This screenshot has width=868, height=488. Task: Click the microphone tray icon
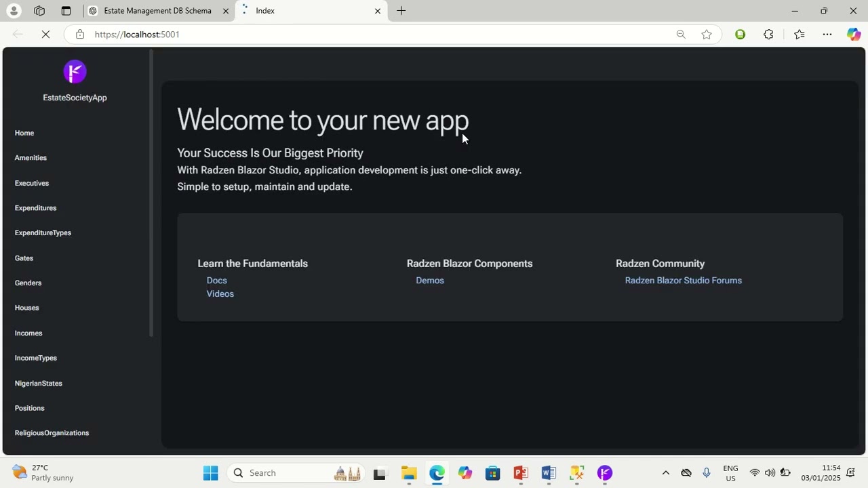[707, 473]
